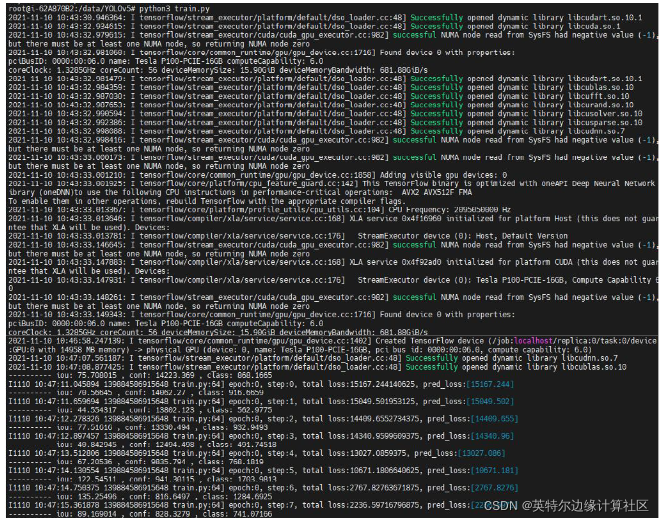665x522 pixels.
Task: Select the pred_loss value '[2767.8276]'
Action: coord(495,488)
